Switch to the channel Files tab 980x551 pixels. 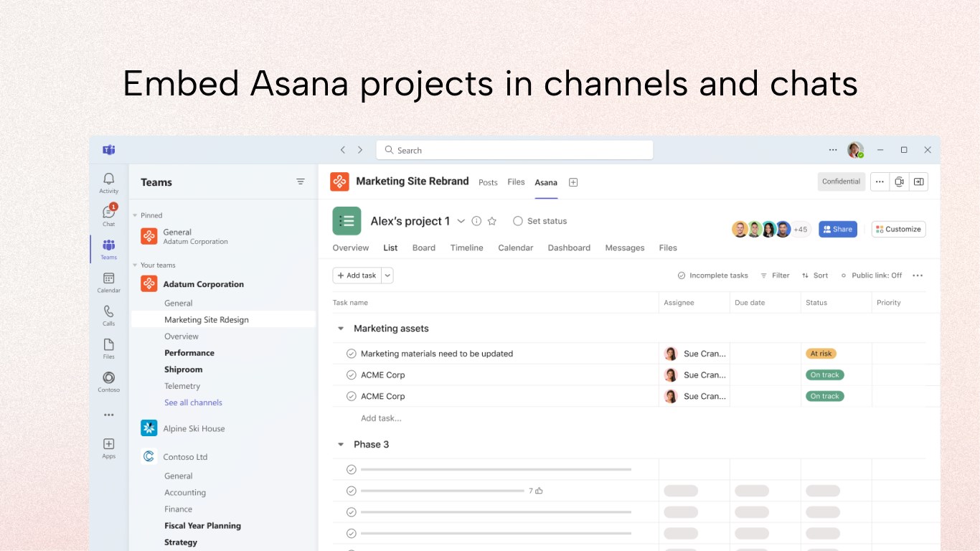[x=516, y=182]
